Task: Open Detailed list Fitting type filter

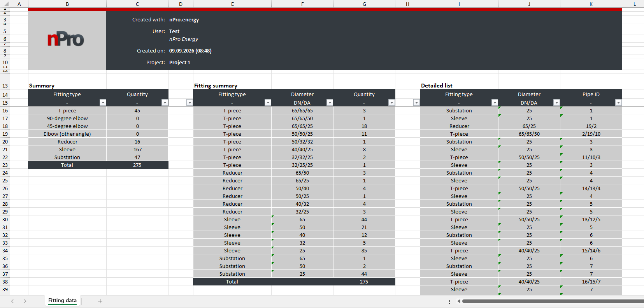Action: click(495, 103)
